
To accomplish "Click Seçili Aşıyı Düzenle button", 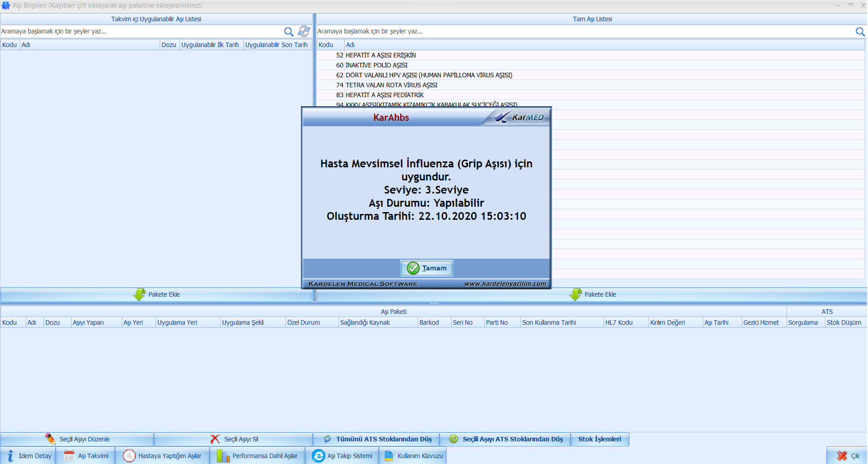I will [77, 439].
